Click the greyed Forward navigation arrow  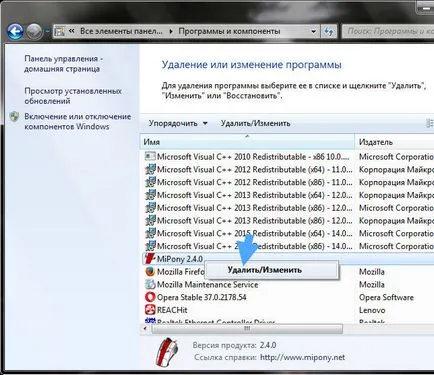[x=34, y=32]
